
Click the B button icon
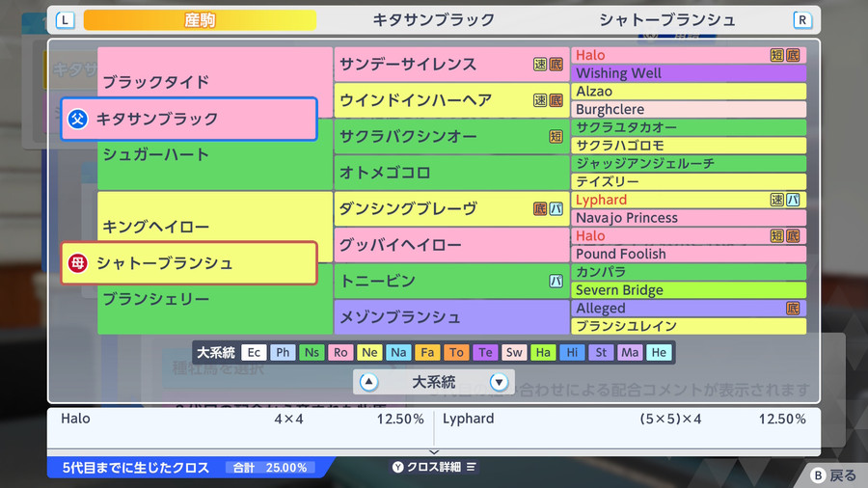point(818,475)
